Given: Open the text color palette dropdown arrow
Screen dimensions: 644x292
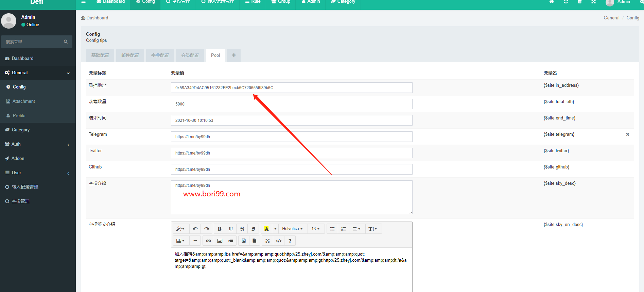Looking at the screenshot, I should tap(275, 229).
